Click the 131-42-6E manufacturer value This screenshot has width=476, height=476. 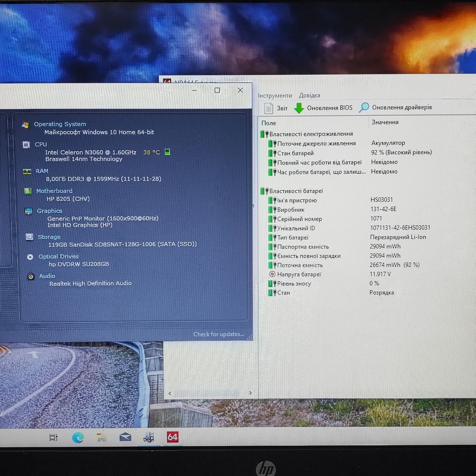383,209
